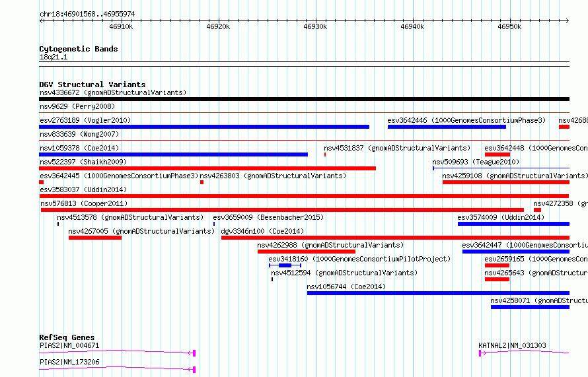Click the chr18:46901568..46955974 coordinate text

click(87, 15)
